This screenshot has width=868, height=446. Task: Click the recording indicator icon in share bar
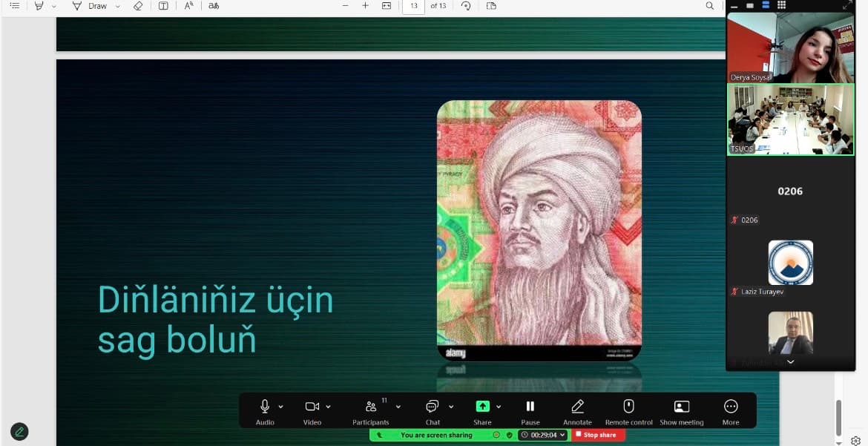(x=496, y=435)
